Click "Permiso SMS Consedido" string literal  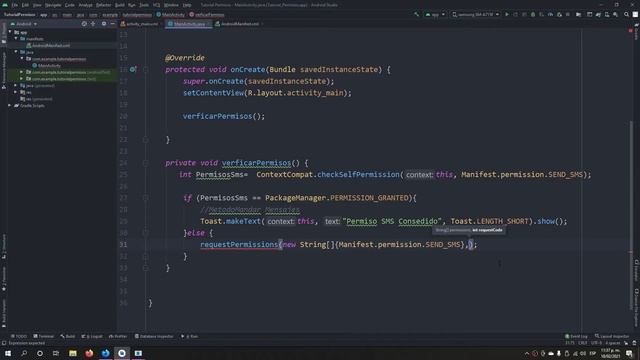[x=392, y=221]
